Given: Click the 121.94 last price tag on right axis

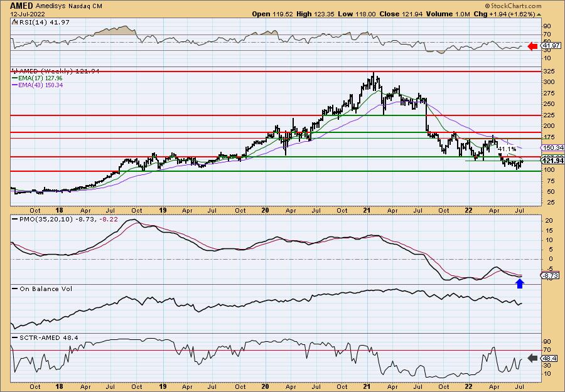Looking at the screenshot, I should (x=552, y=161).
